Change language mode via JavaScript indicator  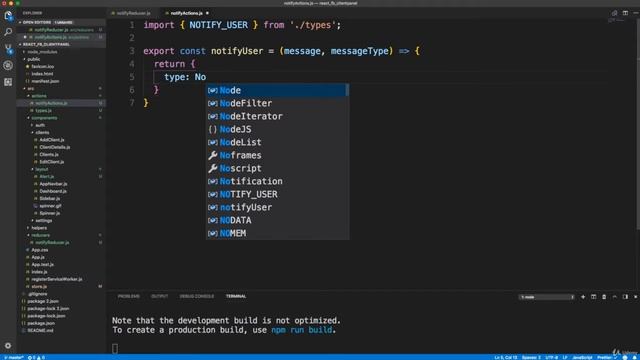click(582, 358)
